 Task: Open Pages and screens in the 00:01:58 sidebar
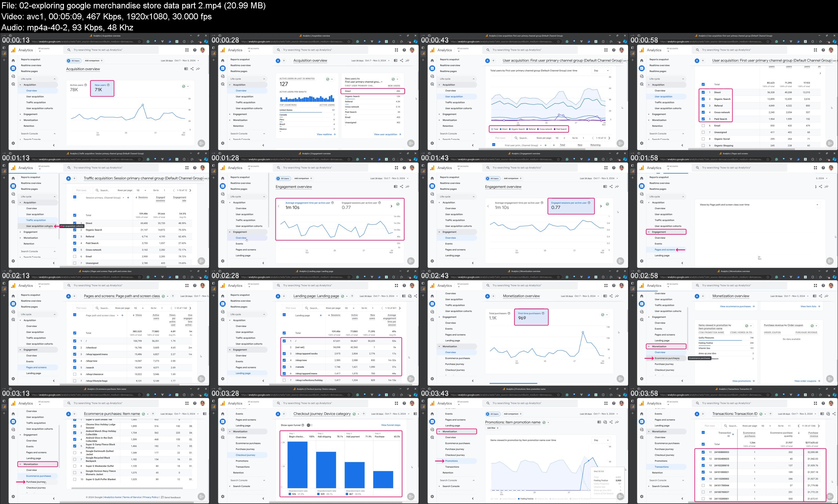coord(665,250)
